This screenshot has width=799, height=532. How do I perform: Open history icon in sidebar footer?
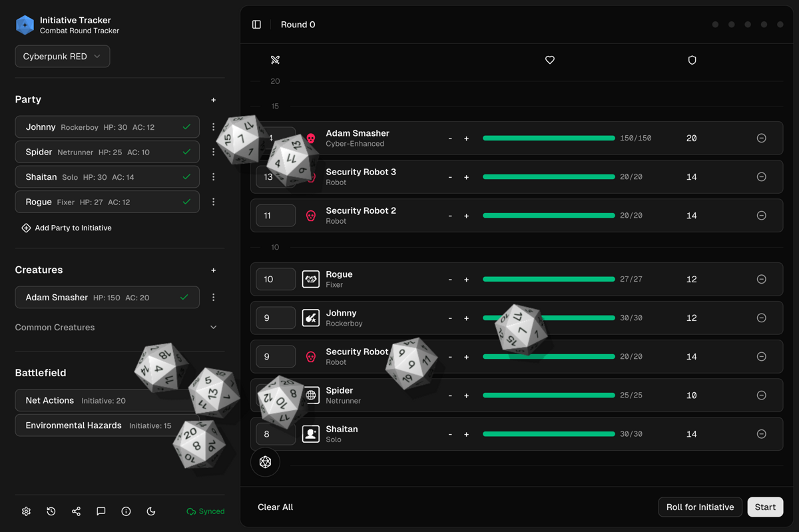point(51,511)
